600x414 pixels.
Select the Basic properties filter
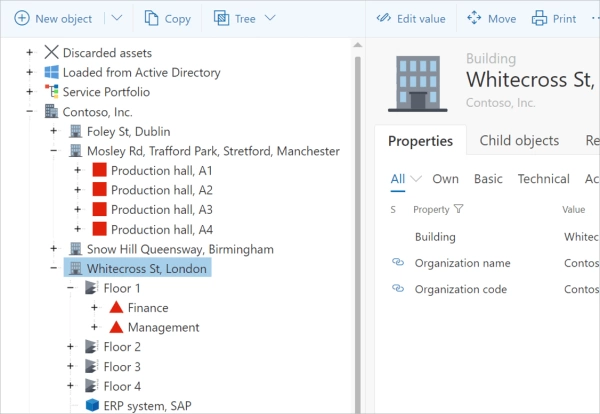click(x=488, y=179)
